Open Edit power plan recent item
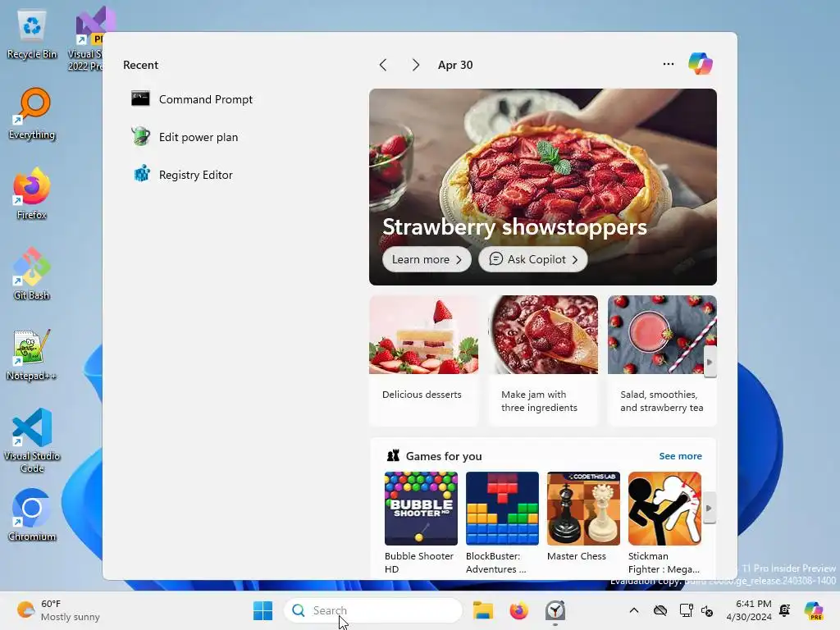 [x=185, y=137]
